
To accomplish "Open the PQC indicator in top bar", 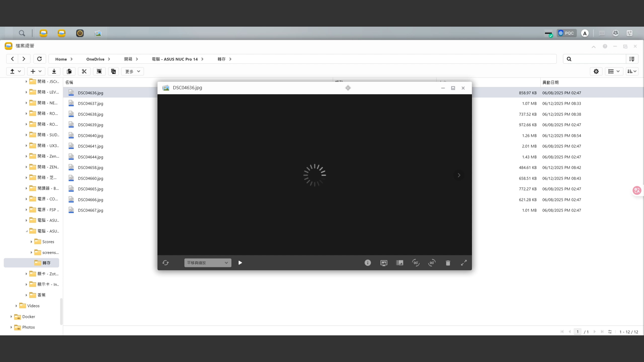I will coord(567,33).
